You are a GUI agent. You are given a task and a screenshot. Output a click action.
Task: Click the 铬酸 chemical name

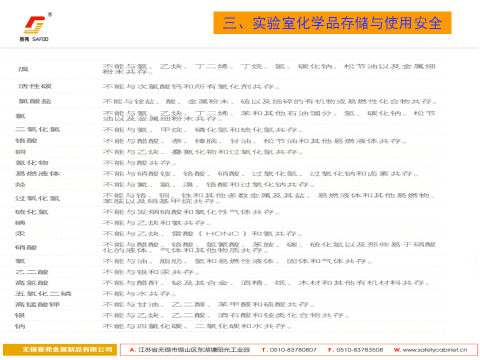point(26,141)
